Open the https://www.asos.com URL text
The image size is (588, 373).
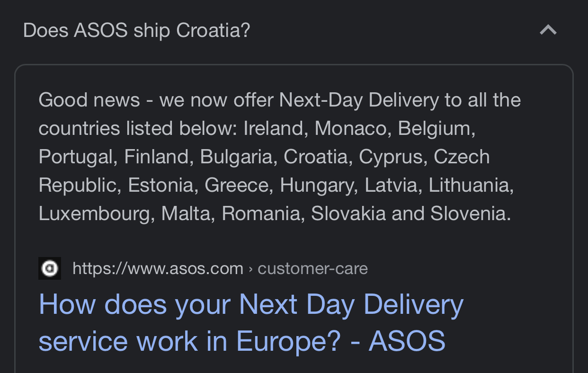pyautogui.click(x=158, y=269)
